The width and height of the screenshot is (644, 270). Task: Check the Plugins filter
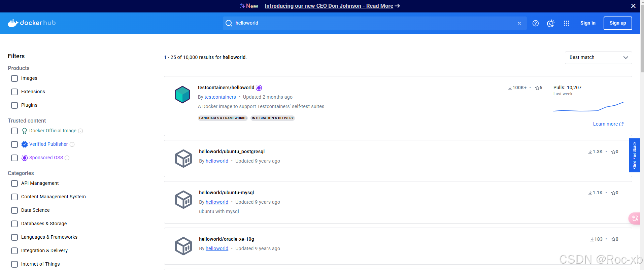[14, 105]
